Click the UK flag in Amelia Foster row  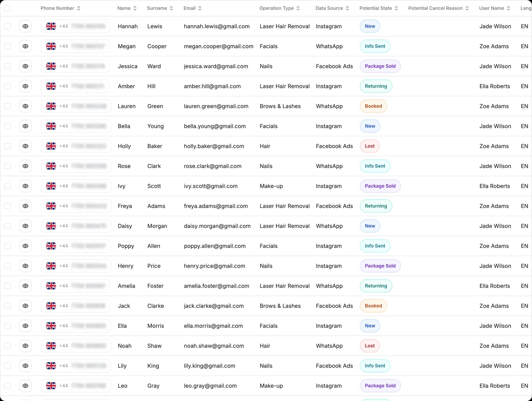[51, 286]
